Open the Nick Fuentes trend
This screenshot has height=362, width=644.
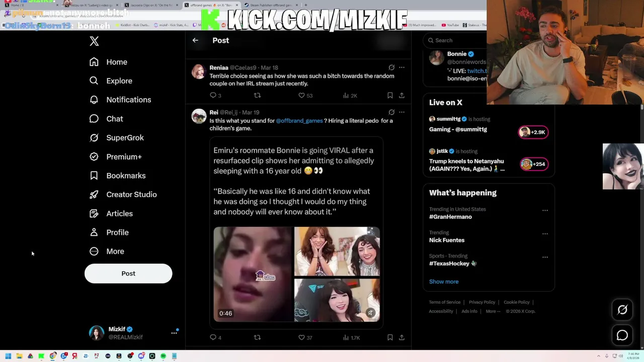(x=447, y=240)
